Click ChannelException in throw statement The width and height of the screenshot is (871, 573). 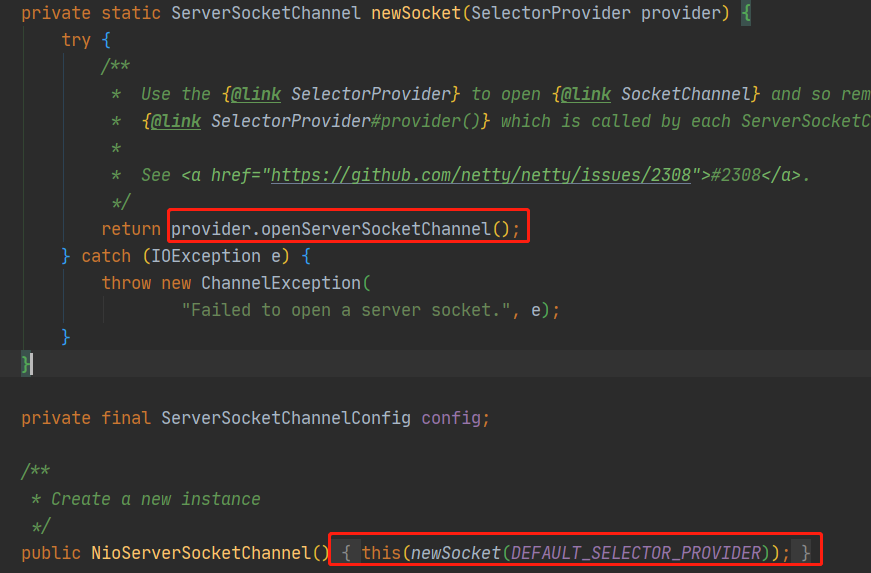point(281,283)
